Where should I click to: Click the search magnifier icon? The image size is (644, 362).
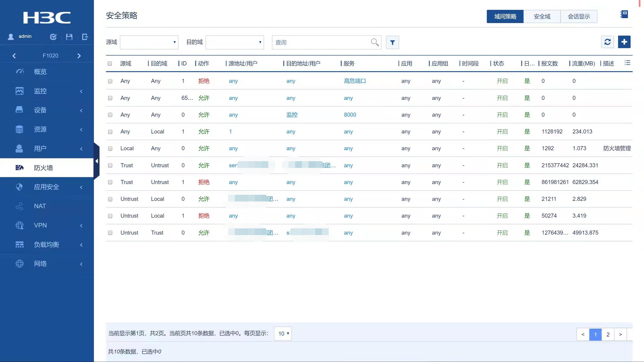375,42
